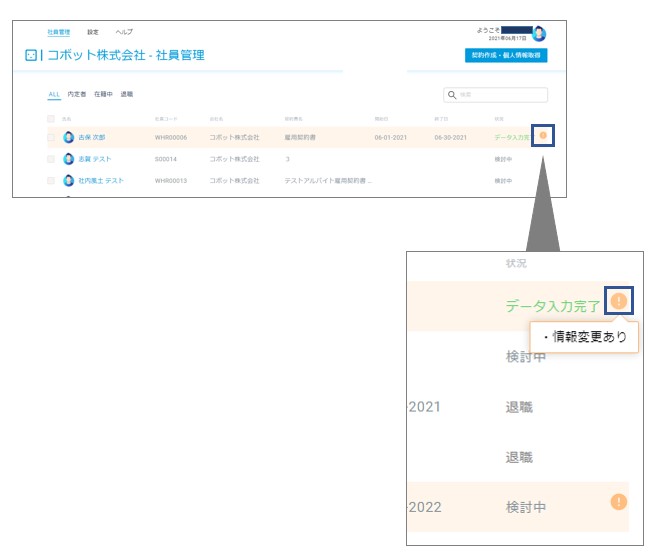This screenshot has width=655, height=558.
Task: Open the ヘルプ menu
Action: (124, 32)
